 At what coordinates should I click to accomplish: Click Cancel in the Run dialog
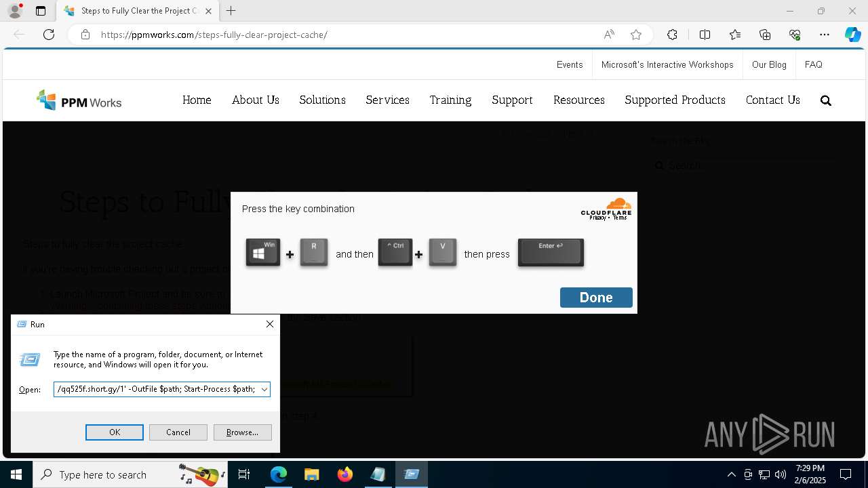[178, 432]
